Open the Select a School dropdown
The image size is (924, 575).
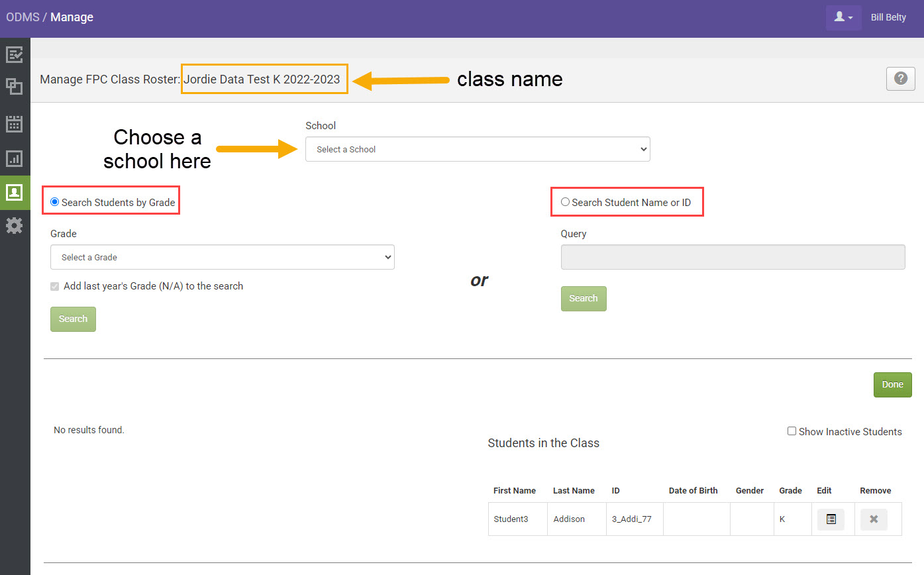pyautogui.click(x=477, y=149)
